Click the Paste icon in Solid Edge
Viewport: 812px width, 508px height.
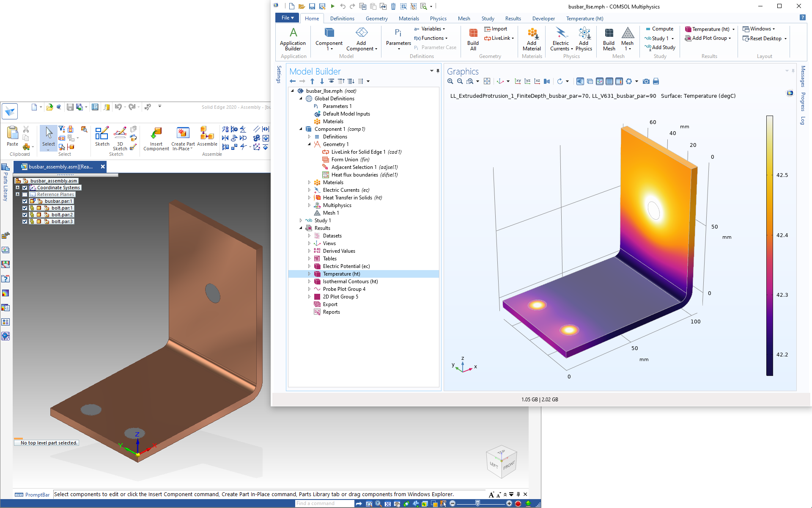pyautogui.click(x=13, y=136)
